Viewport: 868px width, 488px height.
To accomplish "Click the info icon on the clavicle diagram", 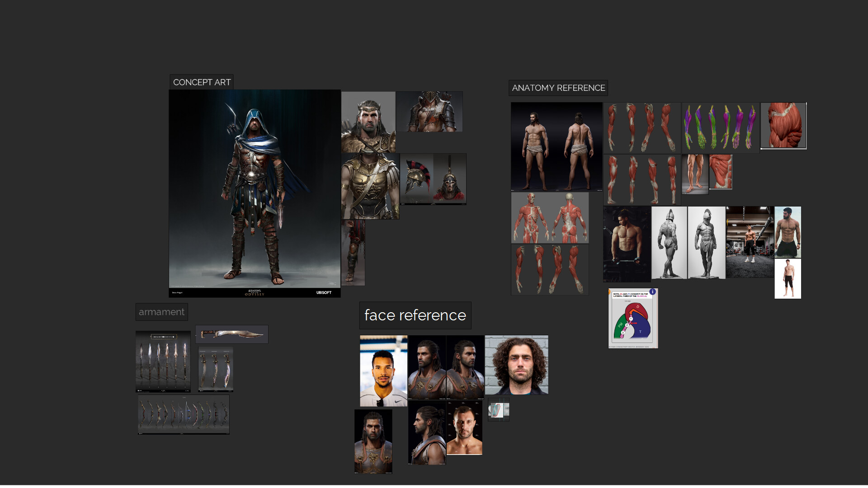I will [x=652, y=292].
